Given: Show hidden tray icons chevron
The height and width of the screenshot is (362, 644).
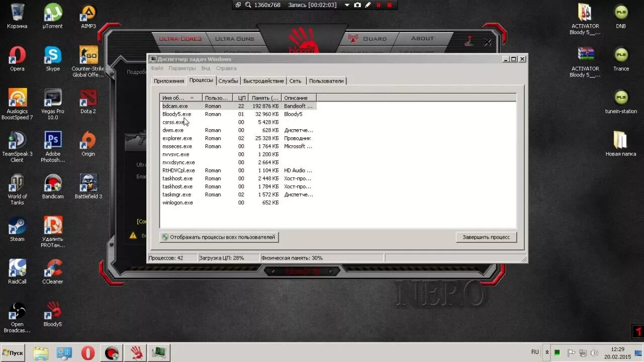Looking at the screenshot, I should 547,352.
